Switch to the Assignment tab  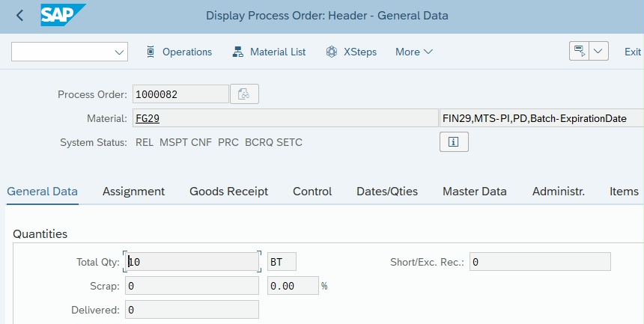click(133, 192)
